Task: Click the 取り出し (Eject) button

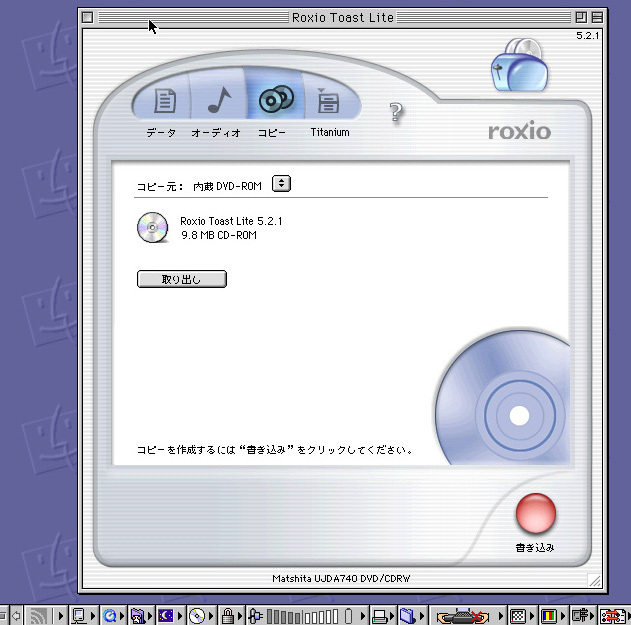Action: (182, 279)
